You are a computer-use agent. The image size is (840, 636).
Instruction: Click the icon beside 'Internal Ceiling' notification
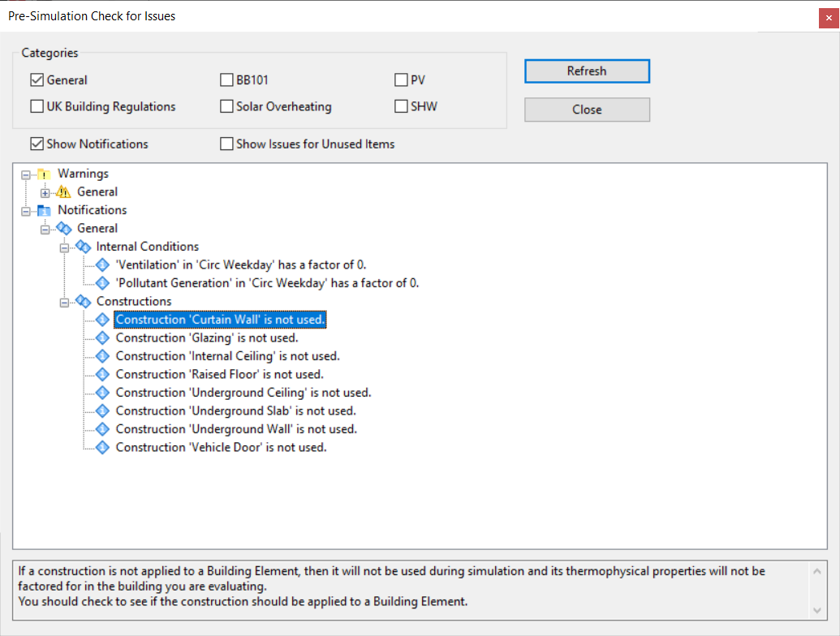(102, 356)
